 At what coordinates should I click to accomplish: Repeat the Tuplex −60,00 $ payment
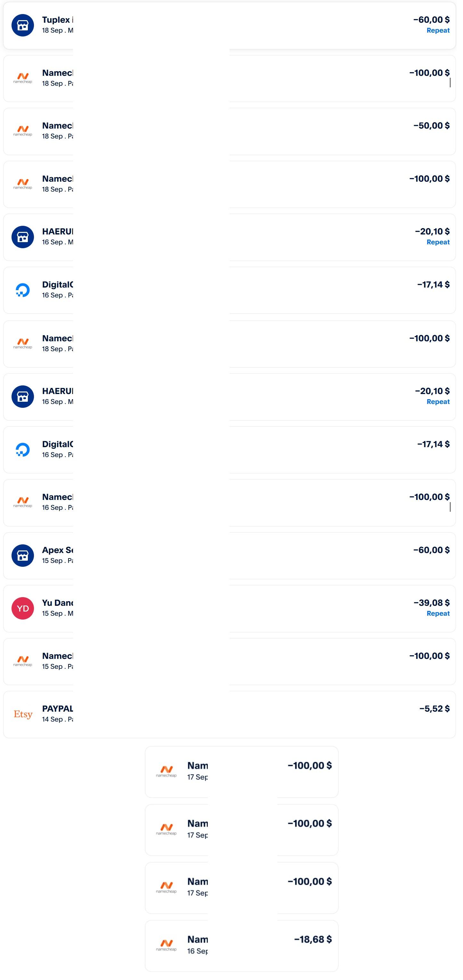click(438, 30)
